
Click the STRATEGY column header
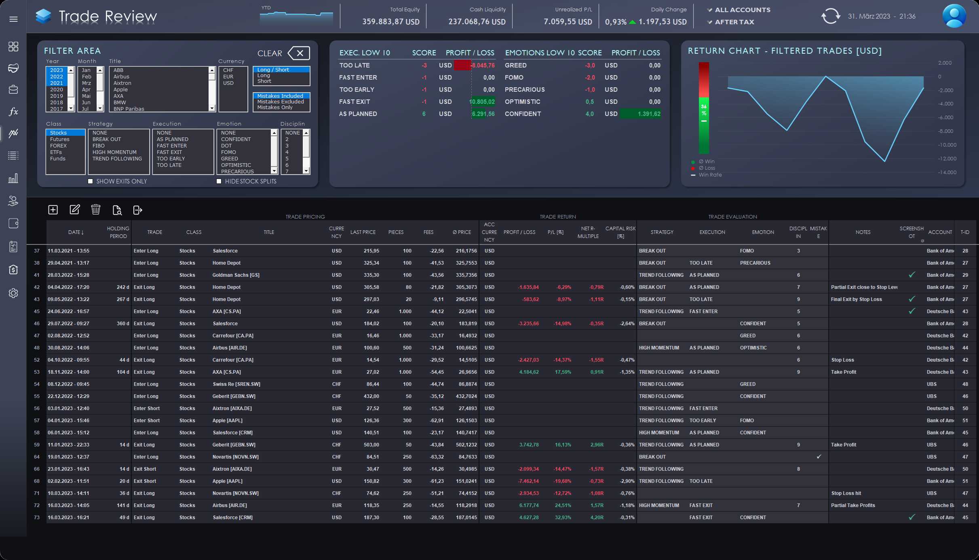point(662,232)
